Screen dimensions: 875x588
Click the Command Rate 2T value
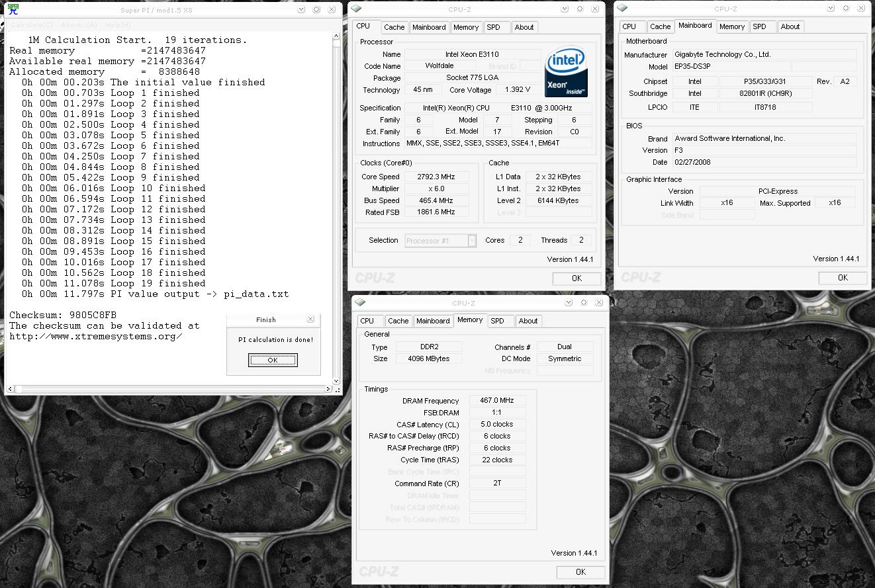[x=497, y=483]
